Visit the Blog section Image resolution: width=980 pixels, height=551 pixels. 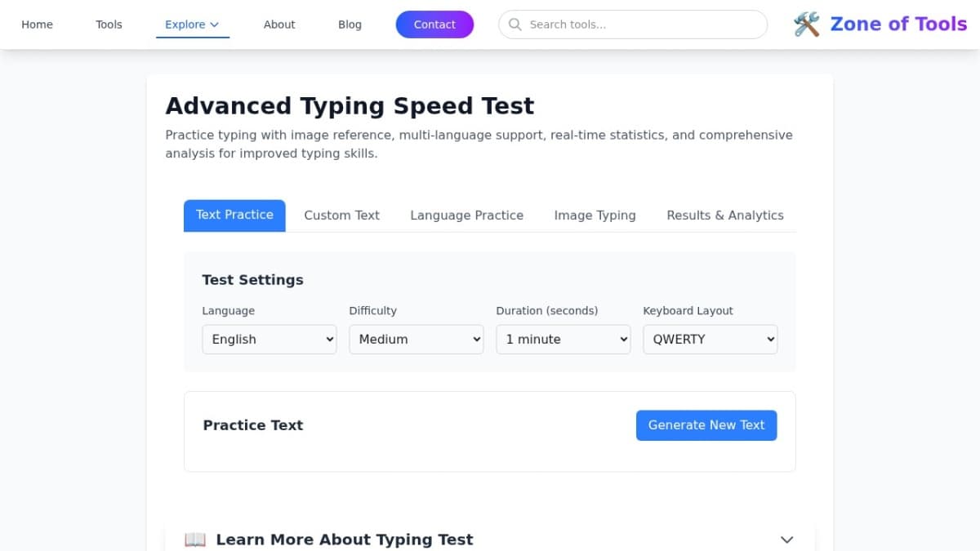(x=350, y=24)
